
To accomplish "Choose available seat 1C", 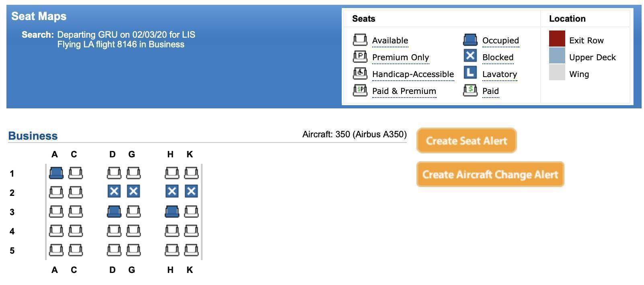I will pyautogui.click(x=76, y=173).
